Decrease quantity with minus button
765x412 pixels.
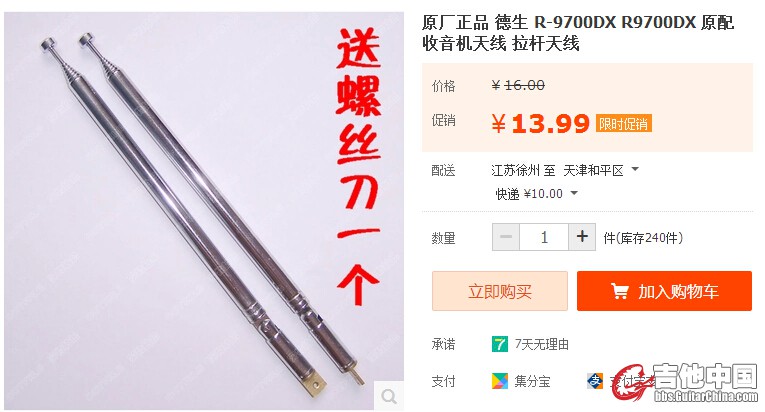(x=506, y=237)
